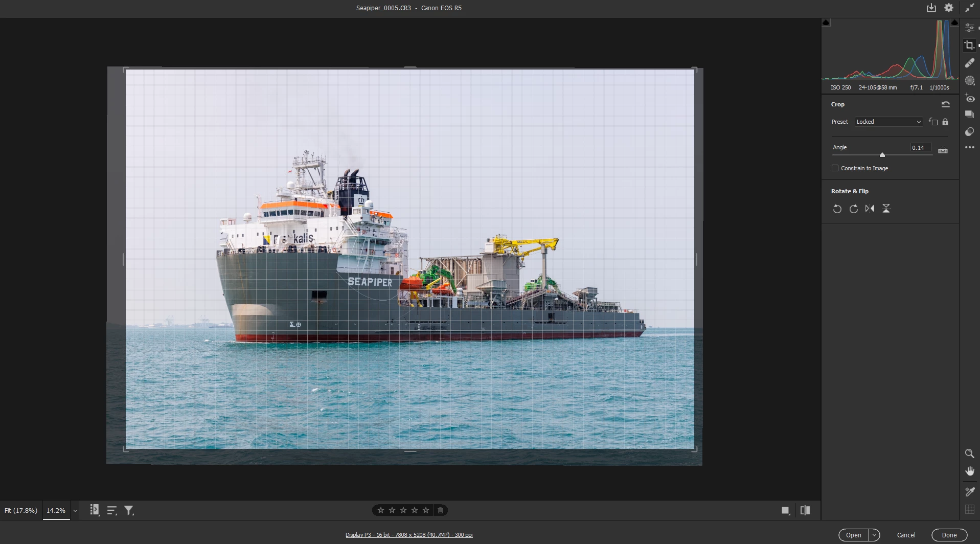Click the Done button
Image resolution: width=980 pixels, height=544 pixels.
coord(949,535)
